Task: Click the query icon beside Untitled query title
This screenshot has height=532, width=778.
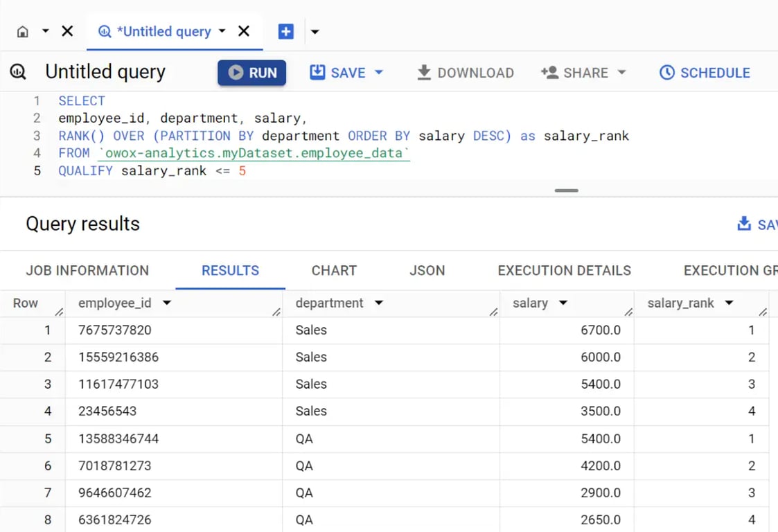Action: (18, 72)
